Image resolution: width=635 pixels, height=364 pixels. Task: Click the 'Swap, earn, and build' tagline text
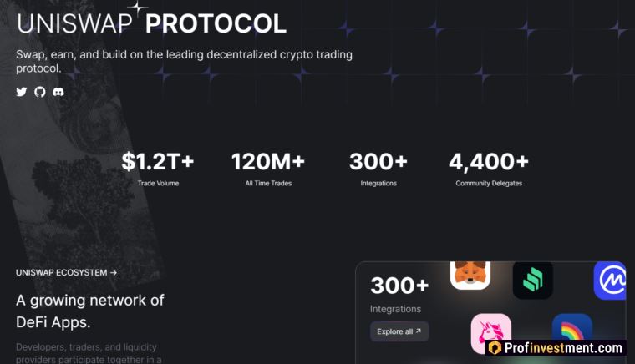click(185, 61)
